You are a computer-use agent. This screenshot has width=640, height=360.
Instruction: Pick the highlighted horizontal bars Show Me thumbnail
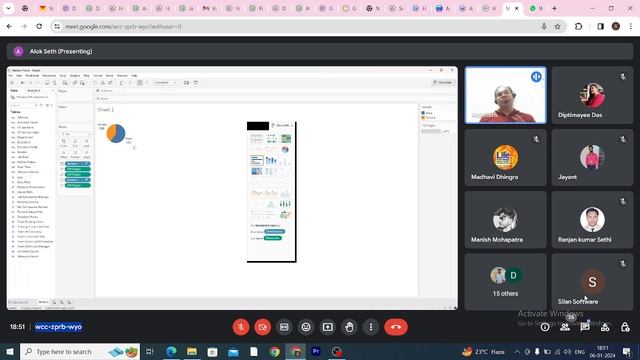[x=257, y=160]
